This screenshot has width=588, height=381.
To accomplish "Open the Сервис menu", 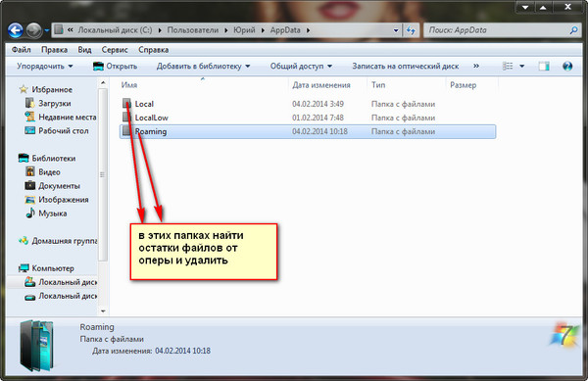I will (115, 50).
